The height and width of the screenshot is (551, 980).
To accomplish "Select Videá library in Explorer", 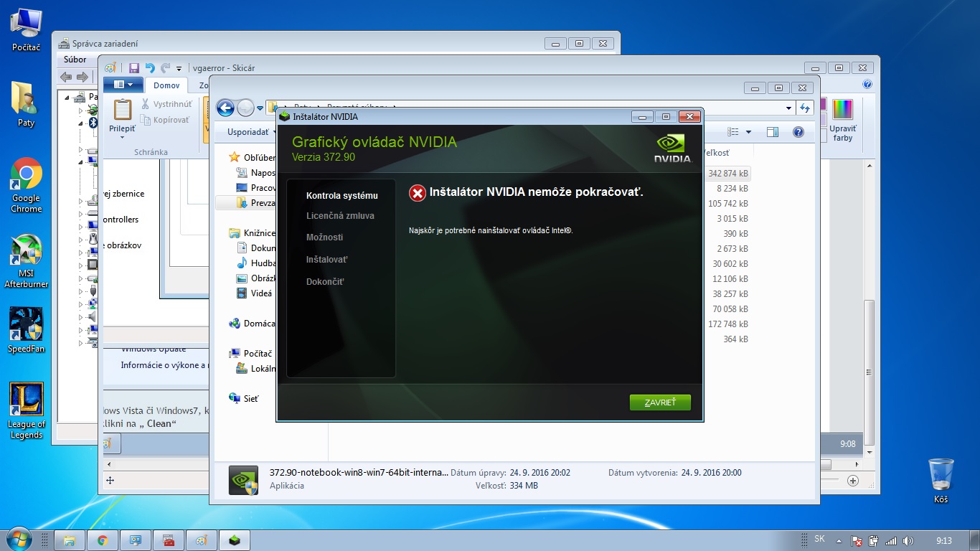I will [x=255, y=293].
